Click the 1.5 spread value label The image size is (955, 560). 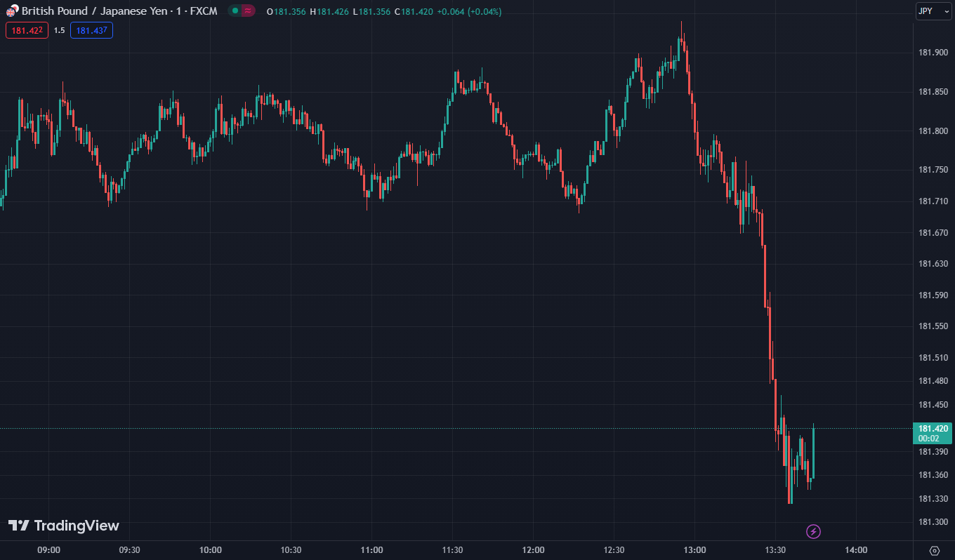click(x=60, y=30)
